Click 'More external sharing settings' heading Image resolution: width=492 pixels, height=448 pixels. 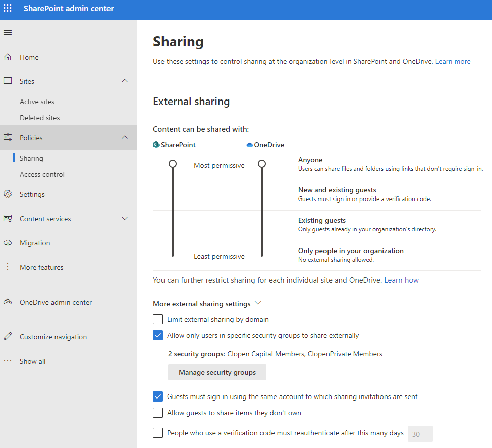click(x=202, y=304)
